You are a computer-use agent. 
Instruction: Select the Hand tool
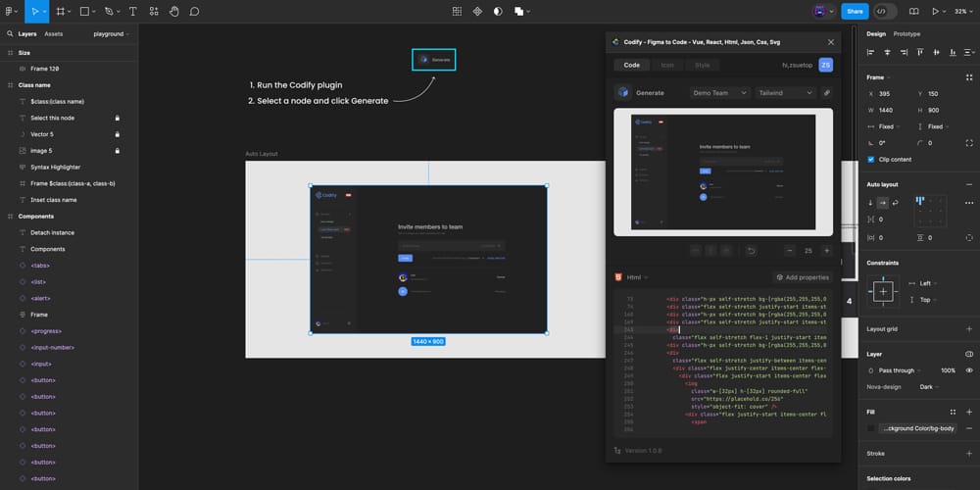pos(173,11)
